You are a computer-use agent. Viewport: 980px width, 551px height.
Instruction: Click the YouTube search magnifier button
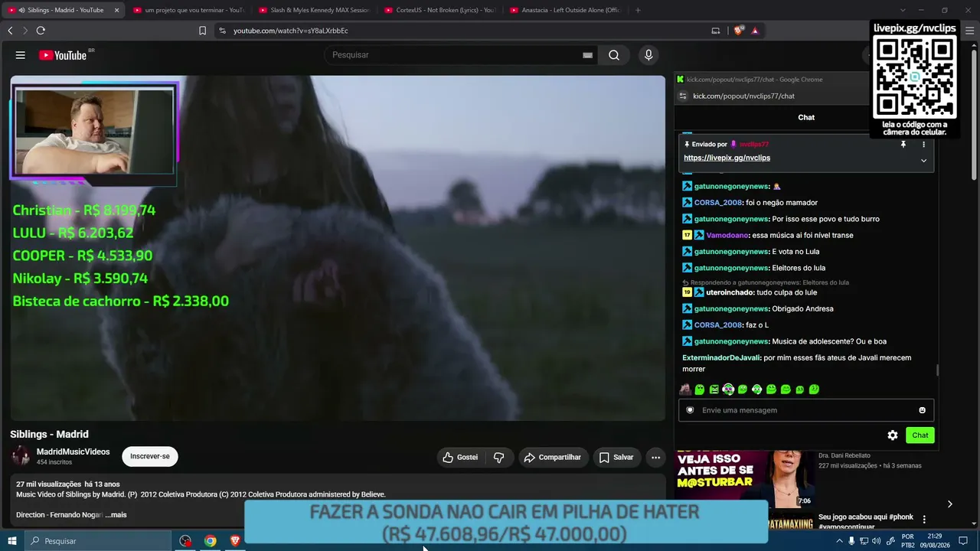coord(614,55)
